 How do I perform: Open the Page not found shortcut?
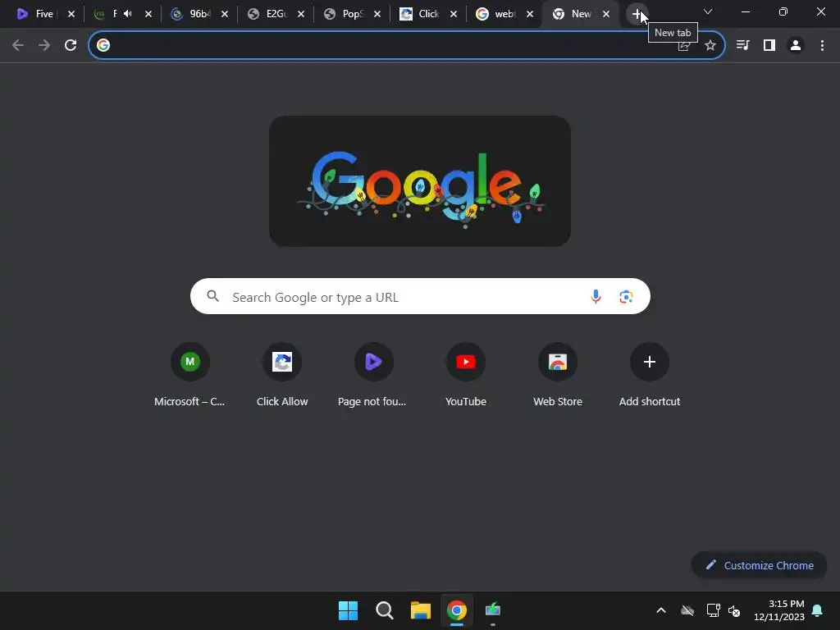pos(373,375)
